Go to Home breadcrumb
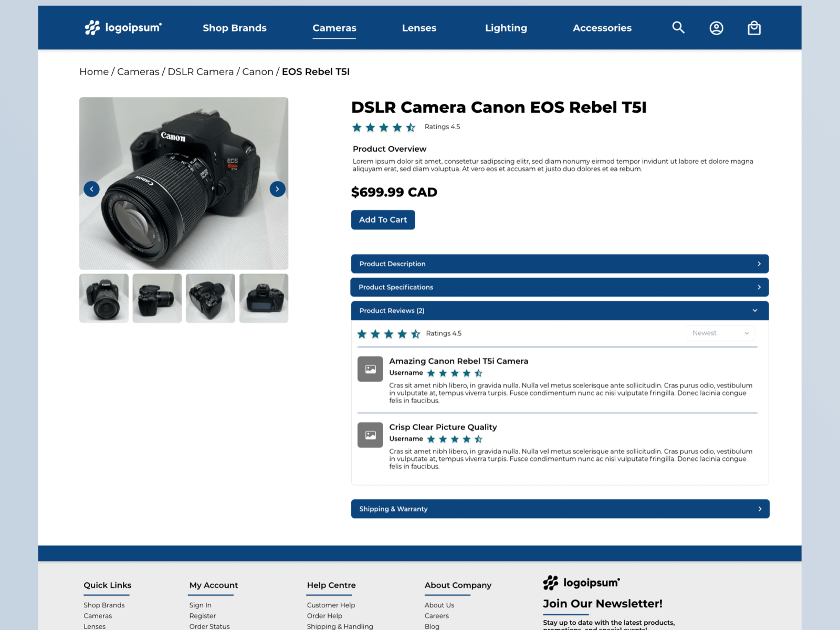Image resolution: width=840 pixels, height=630 pixels. 94,72
